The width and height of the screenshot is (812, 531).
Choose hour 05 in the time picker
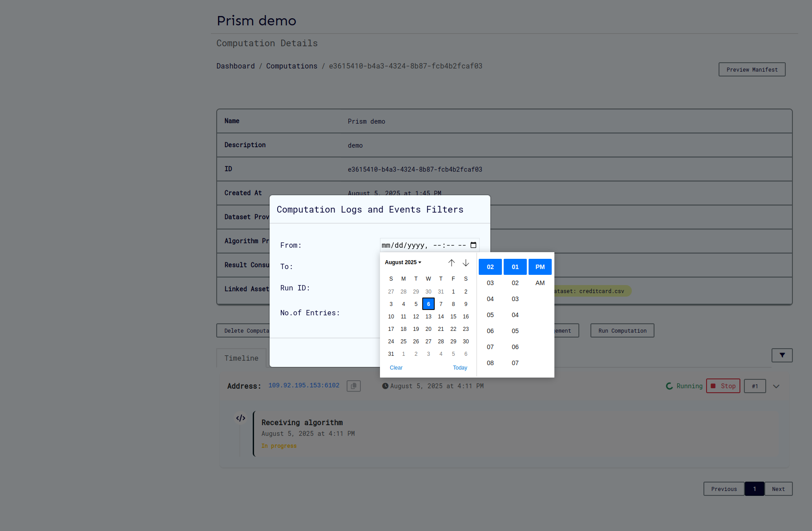point(490,315)
